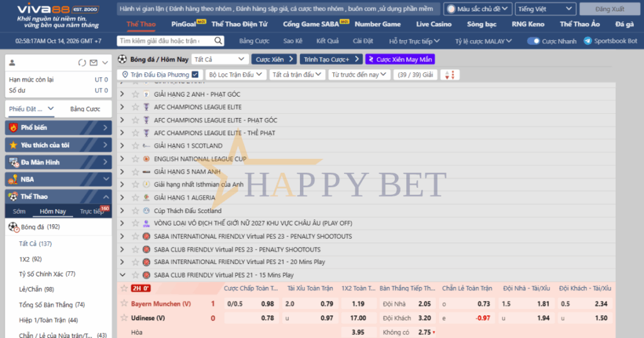Select 1X2 (92) in the sidebar
The image size is (644, 338).
tap(30, 259)
